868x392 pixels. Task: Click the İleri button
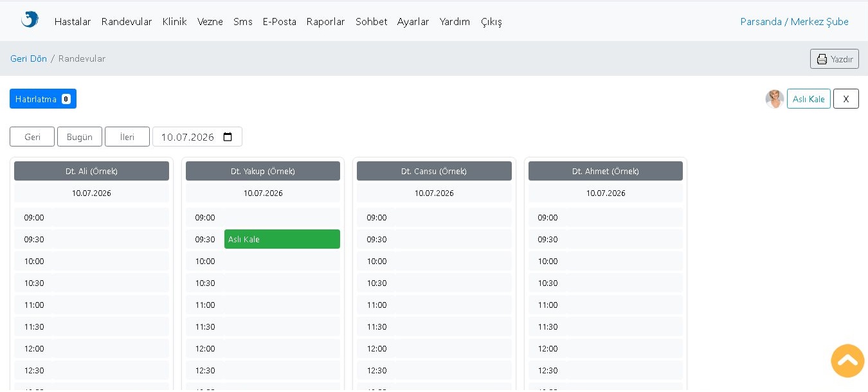(x=127, y=137)
